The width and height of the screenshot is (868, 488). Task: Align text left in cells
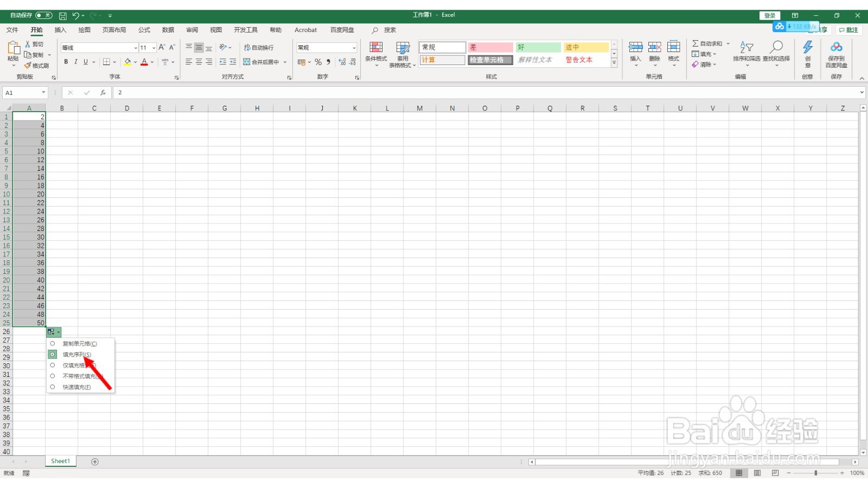pos(189,62)
